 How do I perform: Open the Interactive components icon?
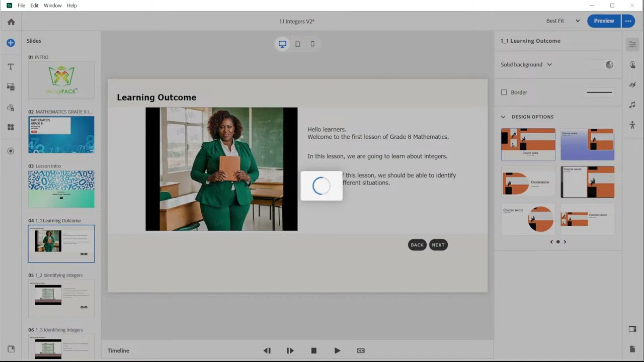click(11, 108)
